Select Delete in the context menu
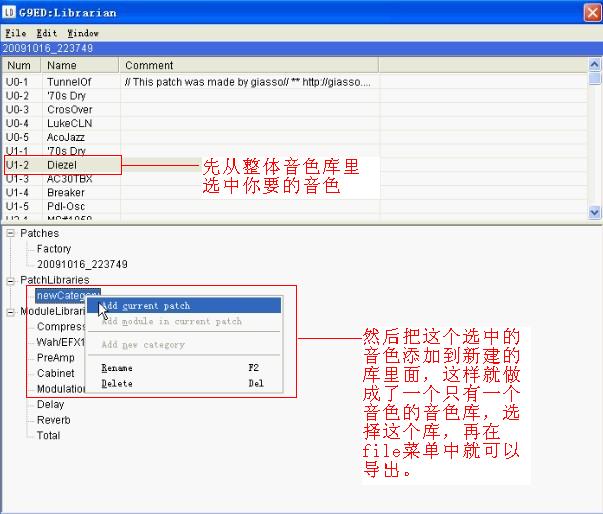Image resolution: width=603 pixels, height=514 pixels. click(x=117, y=383)
